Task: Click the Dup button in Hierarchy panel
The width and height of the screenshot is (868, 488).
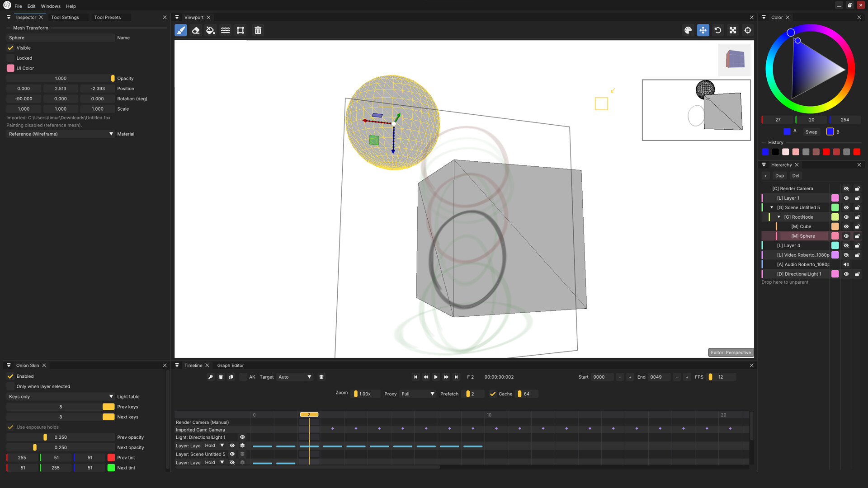Action: [779, 176]
